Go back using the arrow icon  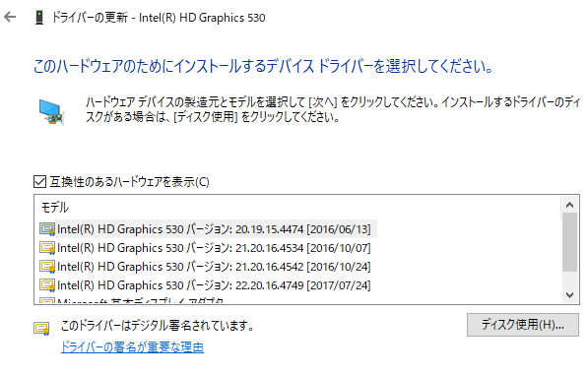pyautogui.click(x=10, y=17)
